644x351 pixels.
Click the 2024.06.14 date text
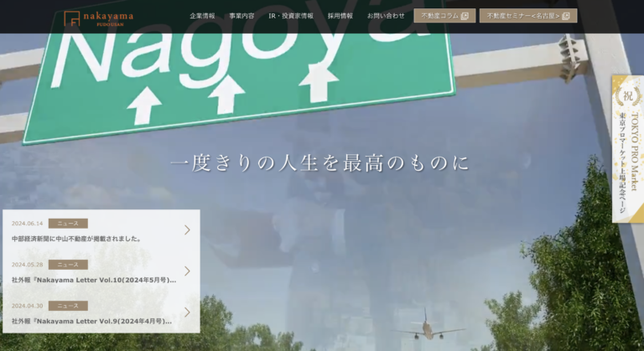point(27,224)
